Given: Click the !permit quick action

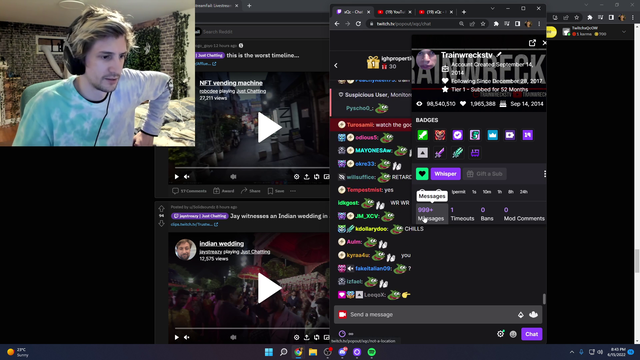Looking at the screenshot, I should tap(458, 192).
